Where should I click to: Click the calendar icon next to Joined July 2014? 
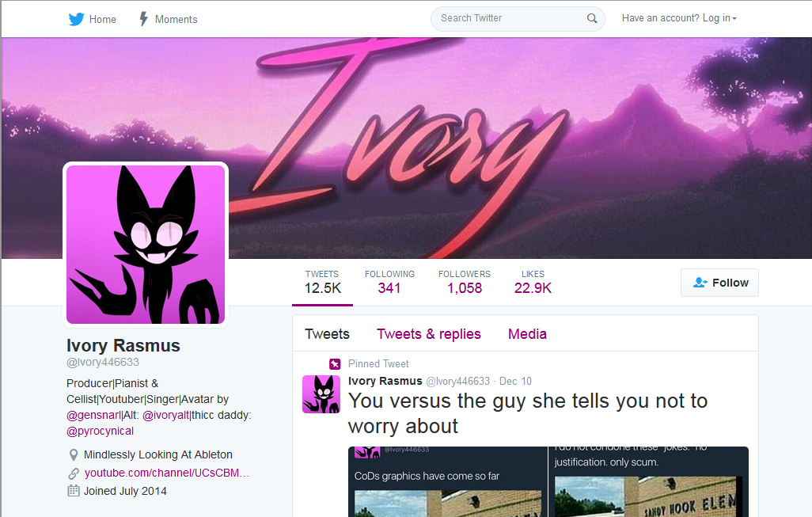pos(74,491)
